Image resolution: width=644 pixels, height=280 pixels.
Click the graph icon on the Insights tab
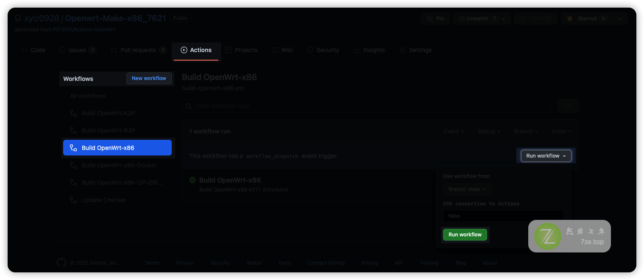357,50
